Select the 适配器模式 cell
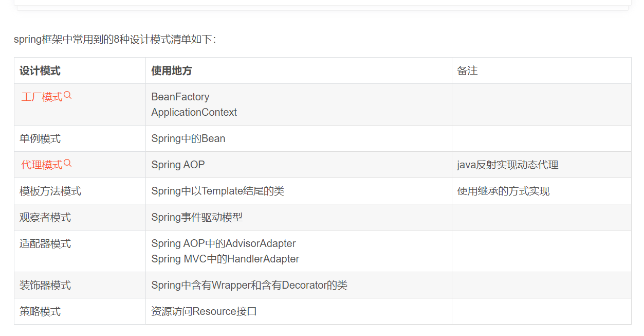This screenshot has width=644, height=336. tap(45, 244)
